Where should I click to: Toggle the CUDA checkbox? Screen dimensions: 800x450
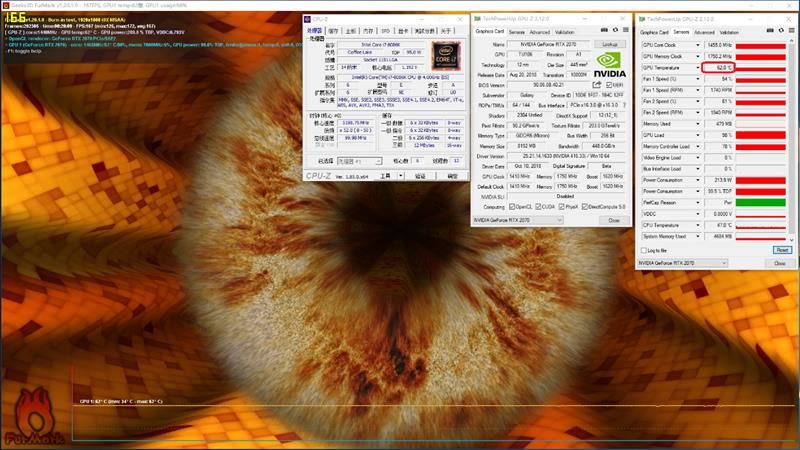pyautogui.click(x=538, y=207)
